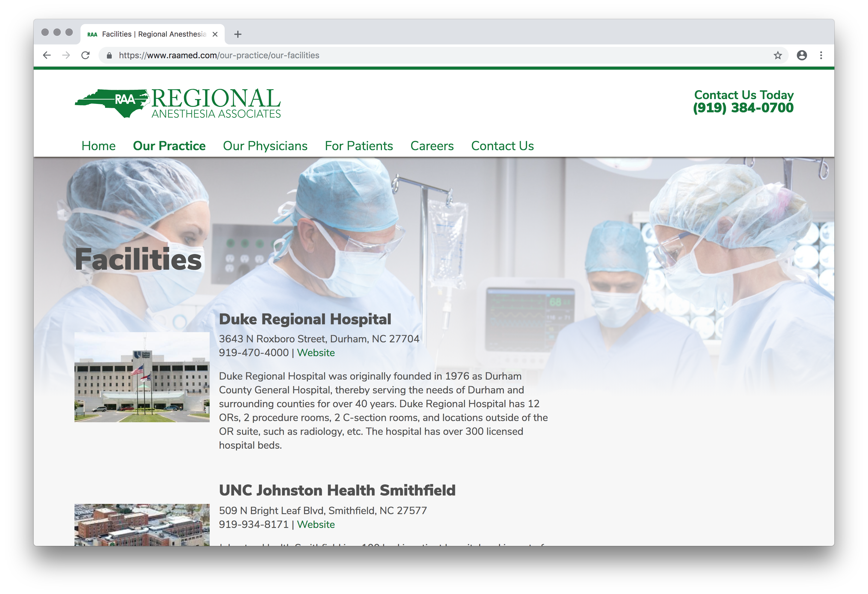Open the Home menu item

tap(99, 146)
